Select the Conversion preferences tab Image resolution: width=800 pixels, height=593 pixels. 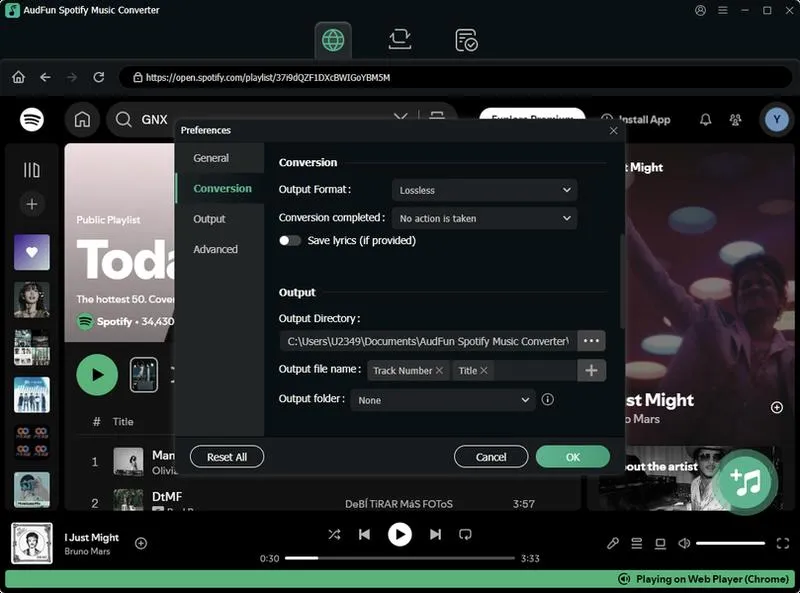220,188
